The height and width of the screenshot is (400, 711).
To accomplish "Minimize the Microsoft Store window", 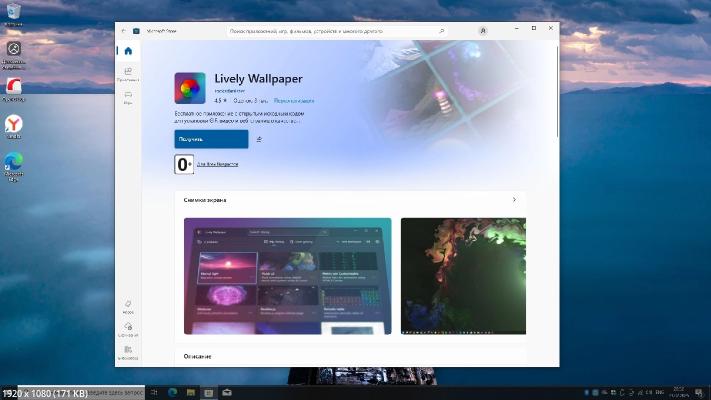I will pos(516,28).
